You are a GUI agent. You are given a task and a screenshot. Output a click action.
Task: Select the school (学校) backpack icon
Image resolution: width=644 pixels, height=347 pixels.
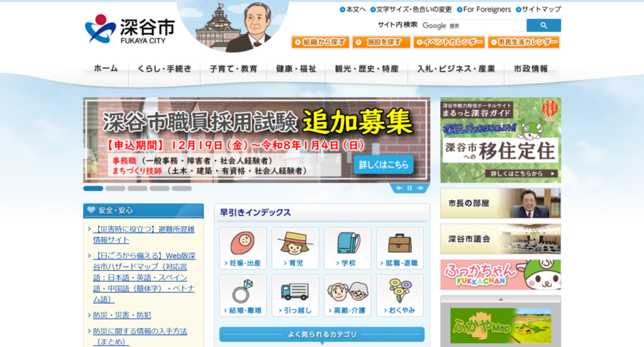[x=347, y=248]
